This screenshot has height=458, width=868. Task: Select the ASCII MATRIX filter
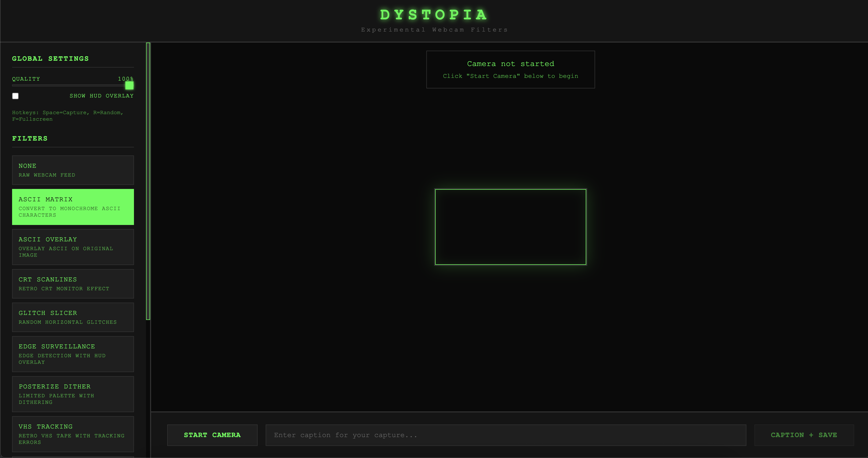click(x=73, y=207)
